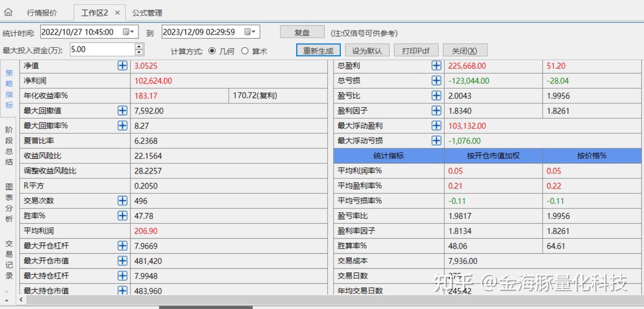Click the home icon in top-left corner

(8, 12)
